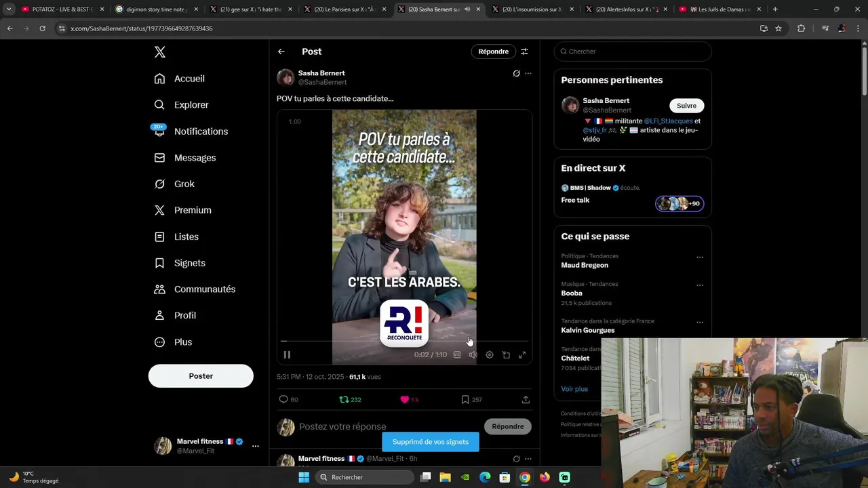Open post options on Marvel fitness reply
This screenshot has width=868, height=488.
[528, 459]
